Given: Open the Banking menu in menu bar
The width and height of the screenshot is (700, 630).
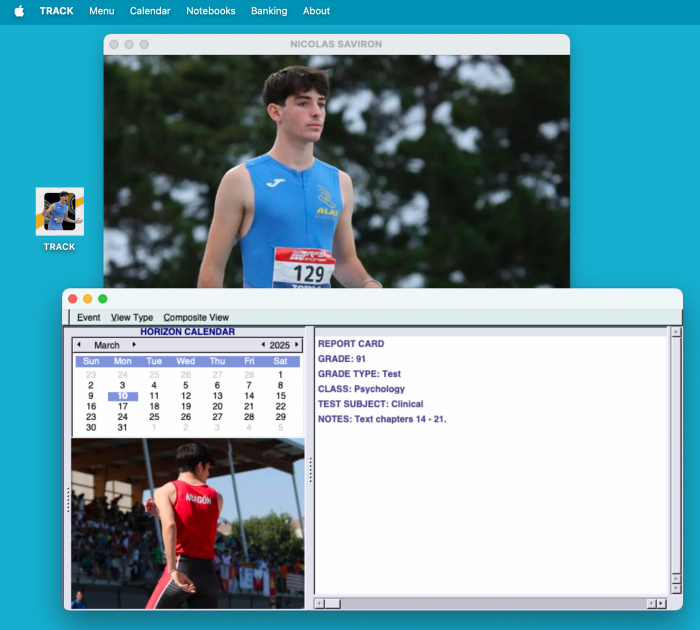Looking at the screenshot, I should pos(269,11).
